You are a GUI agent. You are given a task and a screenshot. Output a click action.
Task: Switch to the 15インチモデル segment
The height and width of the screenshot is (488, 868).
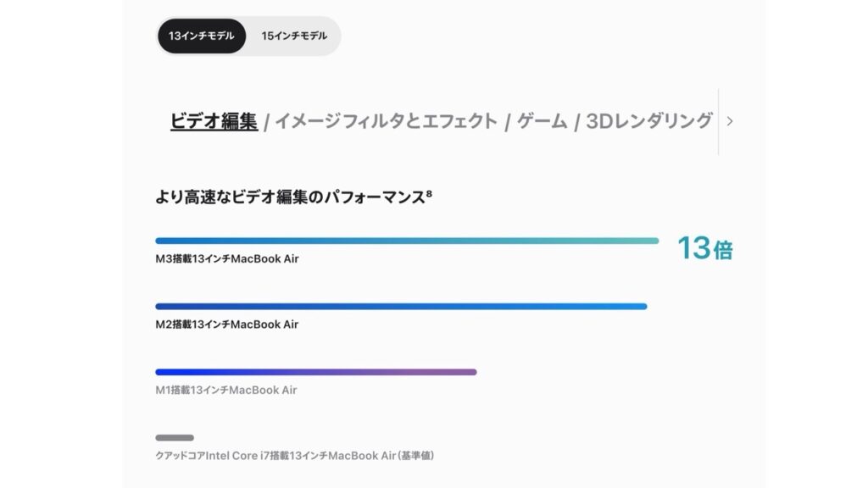(293, 36)
